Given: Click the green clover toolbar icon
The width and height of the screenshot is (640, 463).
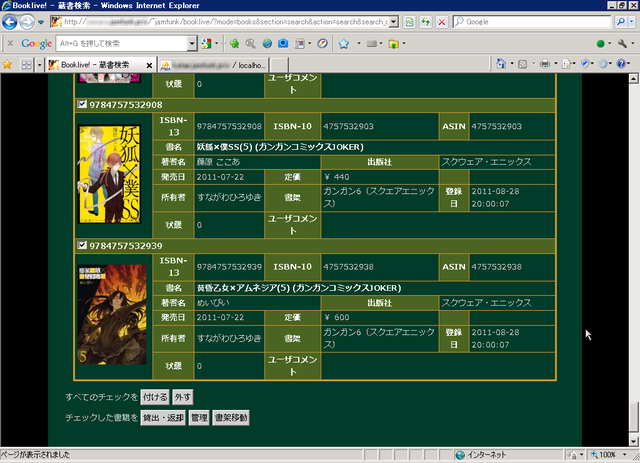Looking at the screenshot, I should (x=234, y=43).
